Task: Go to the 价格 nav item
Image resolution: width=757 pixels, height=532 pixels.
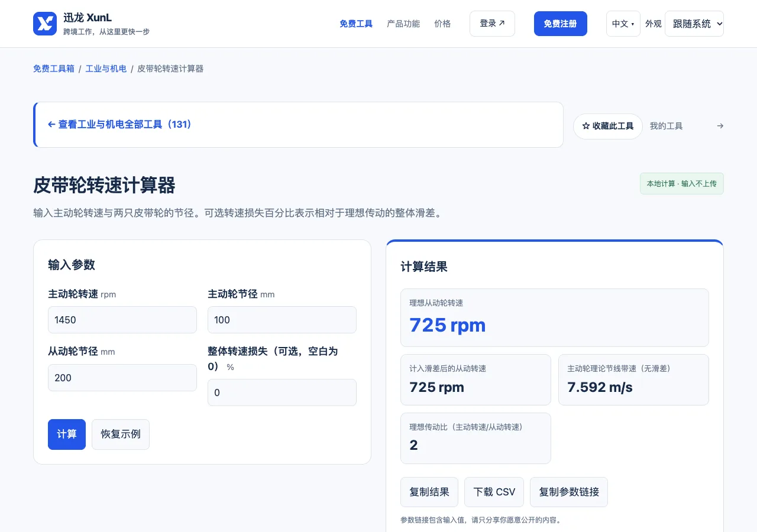Action: pyautogui.click(x=442, y=24)
